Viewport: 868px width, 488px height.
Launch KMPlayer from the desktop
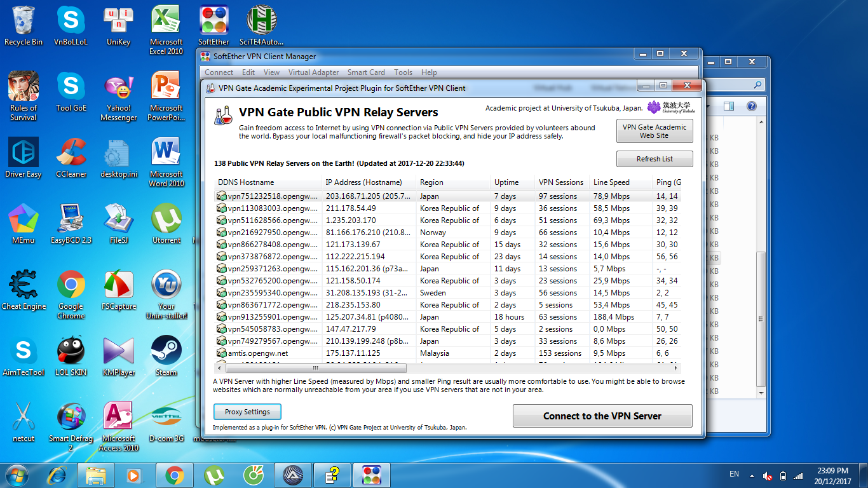click(x=119, y=356)
